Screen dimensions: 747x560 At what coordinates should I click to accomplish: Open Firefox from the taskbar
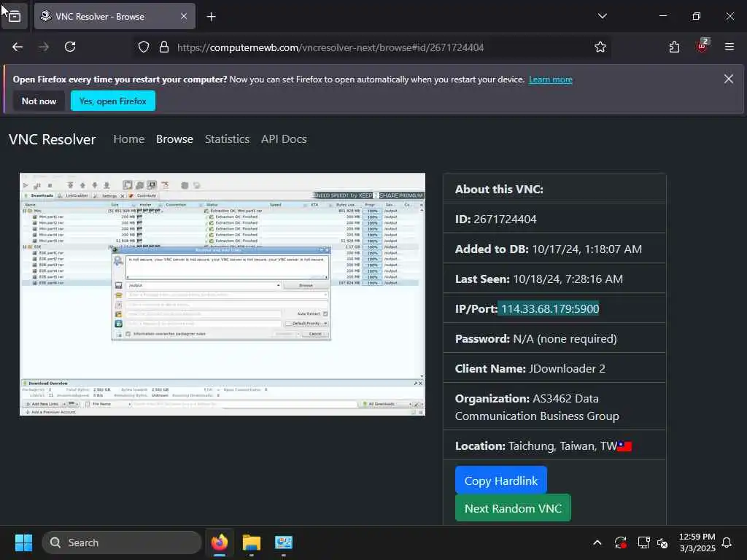pos(219,542)
